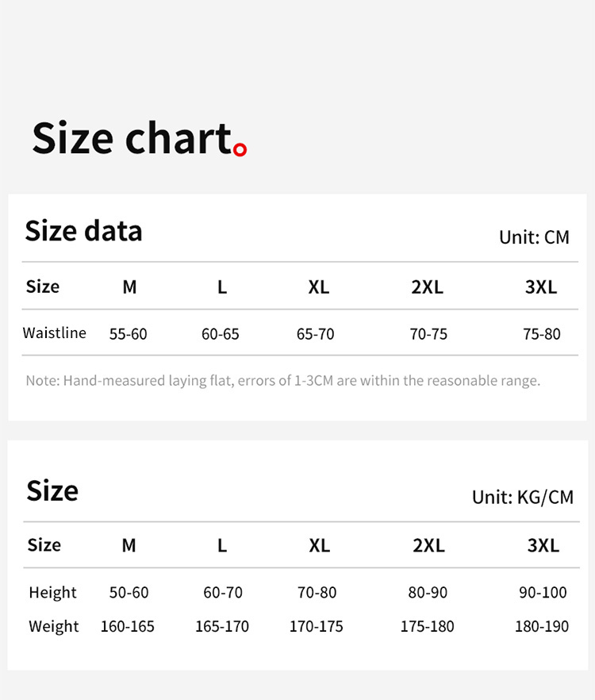
Task: Select waistline value 65-70
Action: pyautogui.click(x=316, y=334)
